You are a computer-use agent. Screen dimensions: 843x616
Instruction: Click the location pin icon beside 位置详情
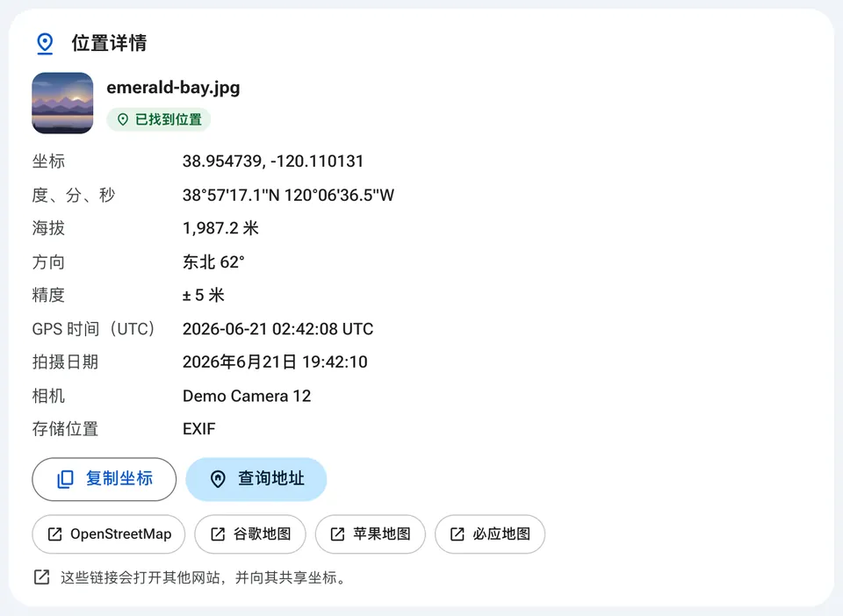click(45, 44)
